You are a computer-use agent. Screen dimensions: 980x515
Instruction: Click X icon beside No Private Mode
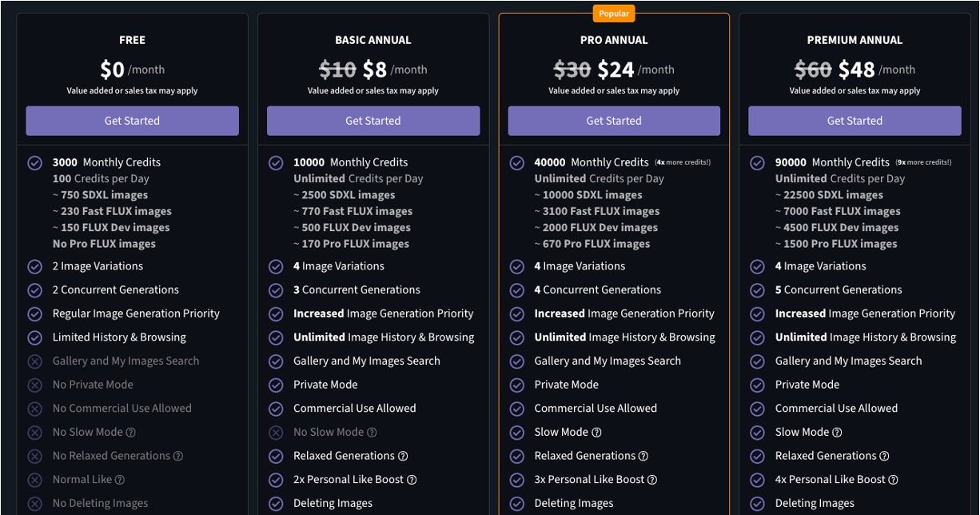pyautogui.click(x=34, y=385)
